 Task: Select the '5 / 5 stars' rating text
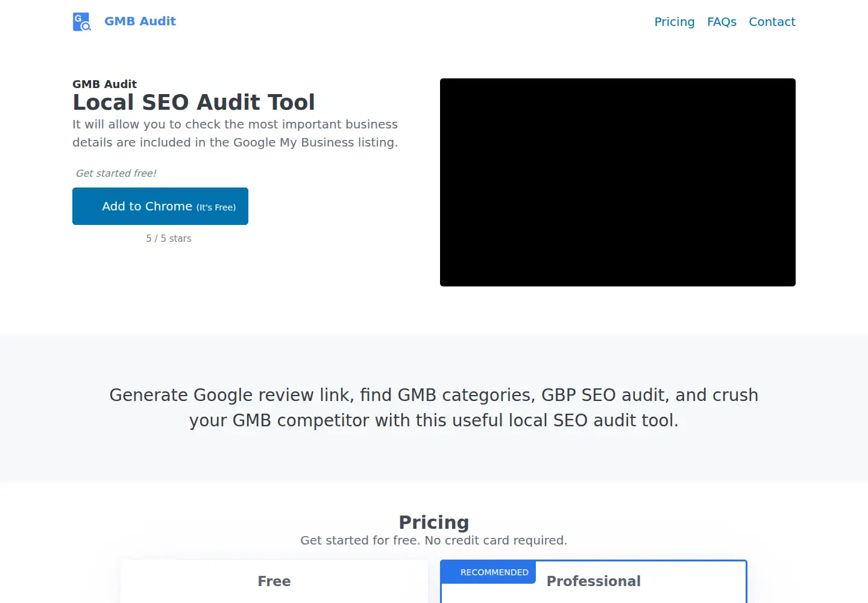[169, 238]
